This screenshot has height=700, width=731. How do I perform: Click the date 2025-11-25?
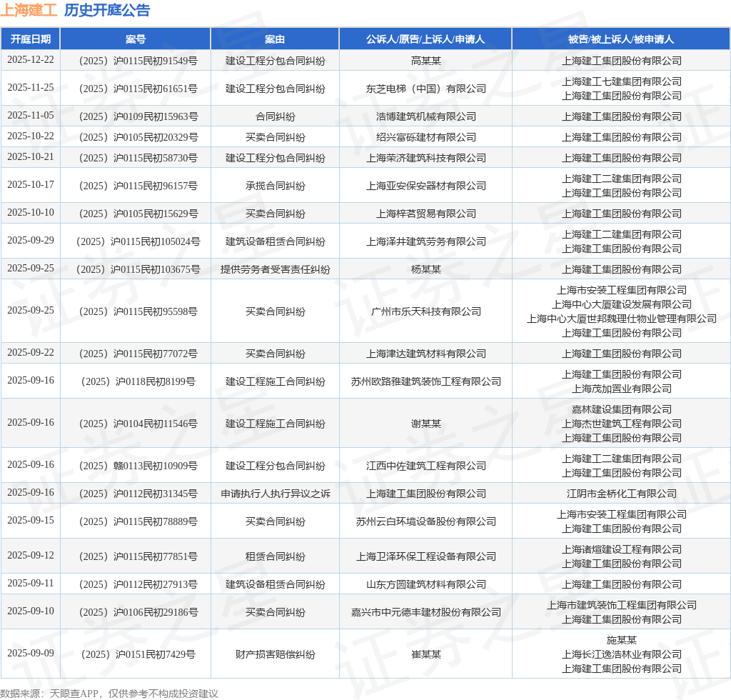tap(31, 88)
